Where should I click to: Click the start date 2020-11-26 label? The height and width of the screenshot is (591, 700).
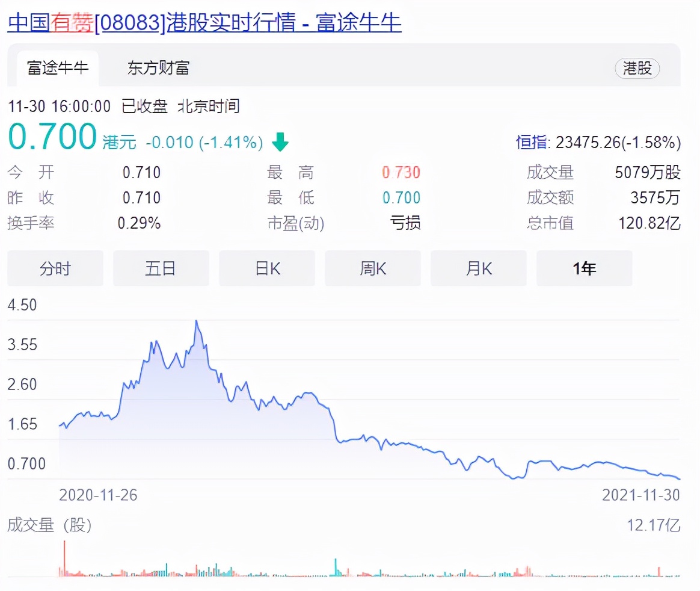coord(98,495)
